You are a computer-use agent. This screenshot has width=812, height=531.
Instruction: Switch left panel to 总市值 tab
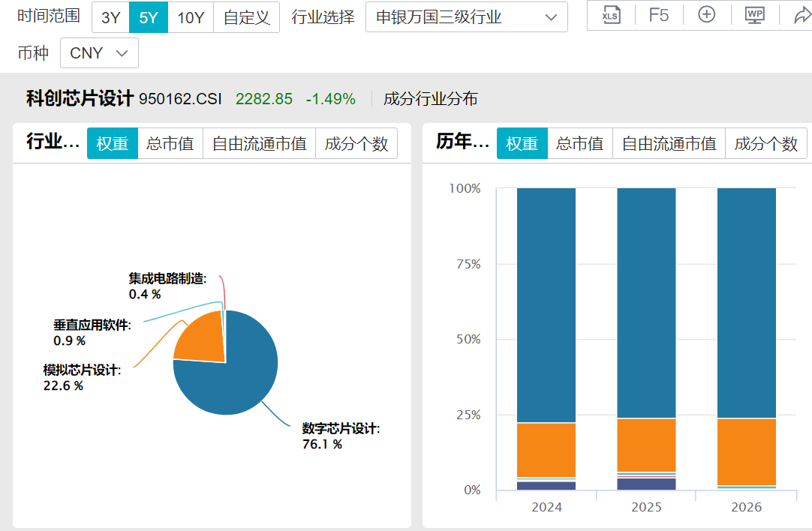click(x=170, y=143)
